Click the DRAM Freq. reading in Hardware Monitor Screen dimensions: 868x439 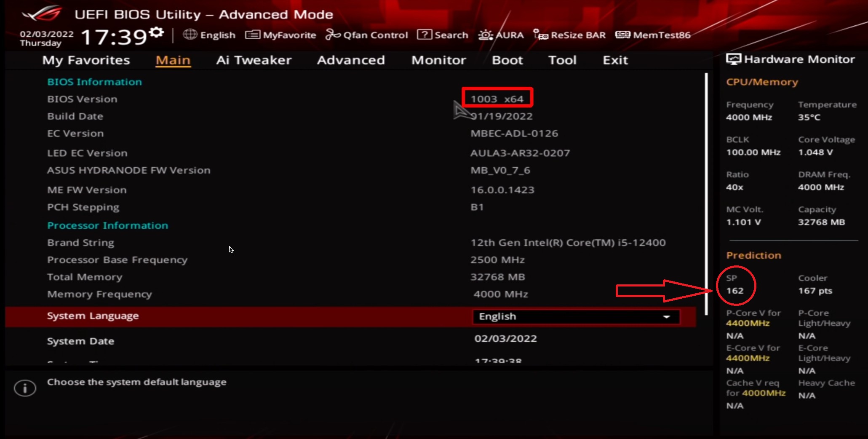(821, 187)
